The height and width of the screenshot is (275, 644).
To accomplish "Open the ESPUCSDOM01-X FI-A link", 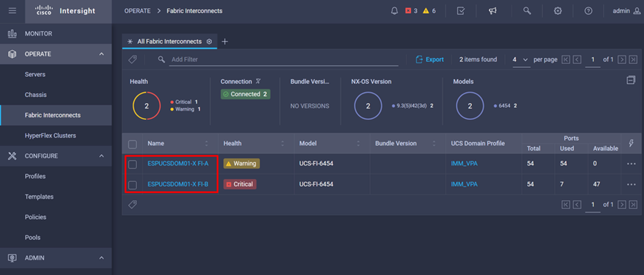I will pos(178,164).
